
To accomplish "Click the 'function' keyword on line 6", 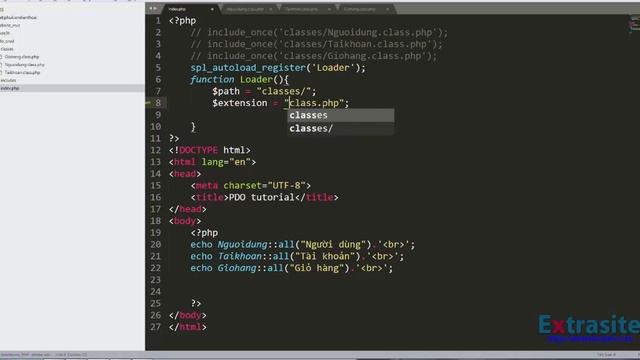I will [212, 80].
